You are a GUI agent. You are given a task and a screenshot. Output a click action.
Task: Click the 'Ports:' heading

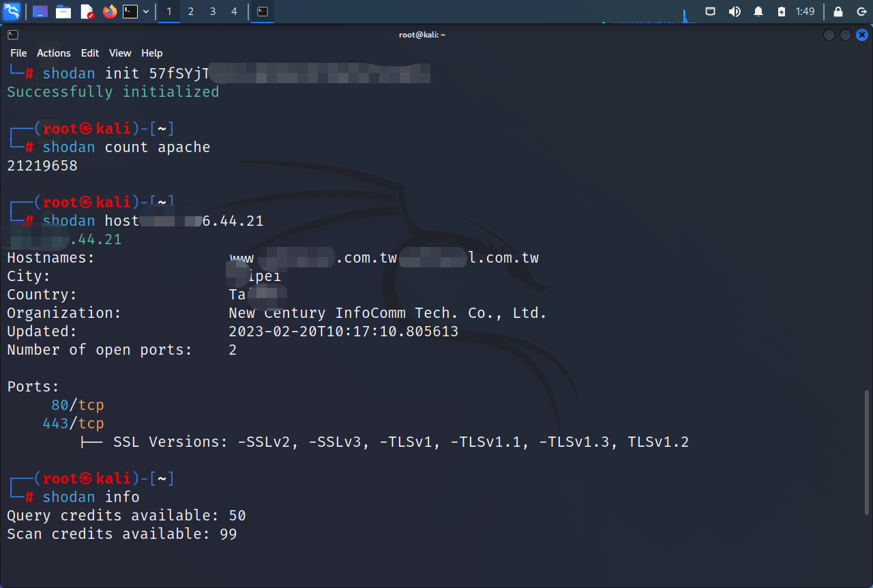click(x=33, y=387)
